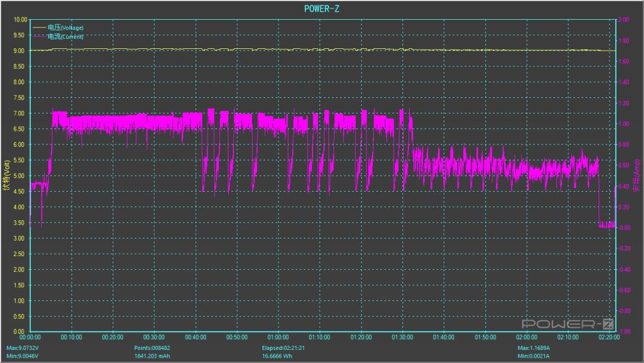The height and width of the screenshot is (363, 644).
Task: Click the 伏特(Volt) left axis title
Action: point(6,176)
